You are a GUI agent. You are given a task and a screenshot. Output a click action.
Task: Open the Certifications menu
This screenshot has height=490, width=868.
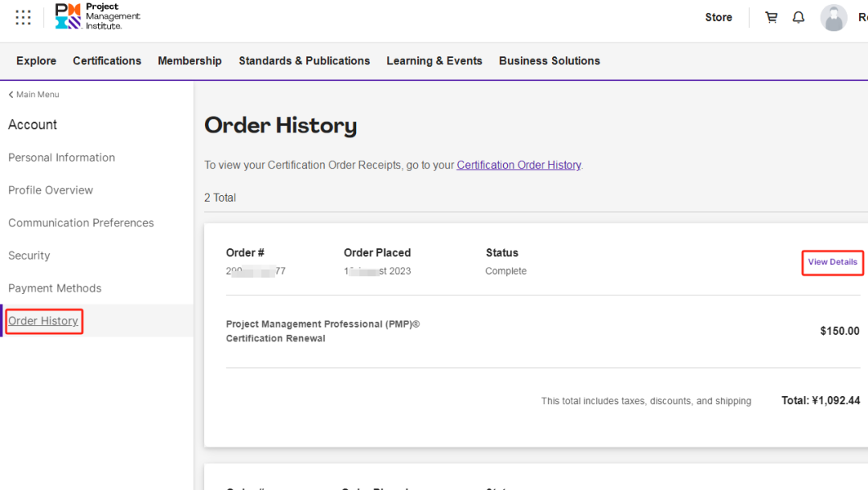pyautogui.click(x=107, y=61)
